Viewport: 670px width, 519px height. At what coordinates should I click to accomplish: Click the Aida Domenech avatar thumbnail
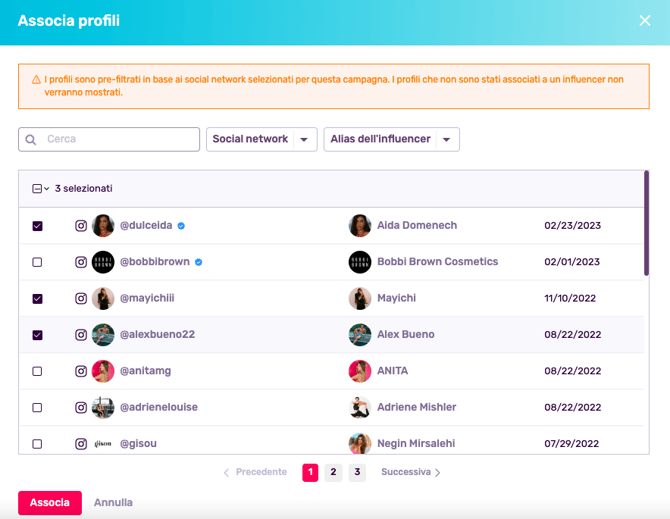pos(360,226)
